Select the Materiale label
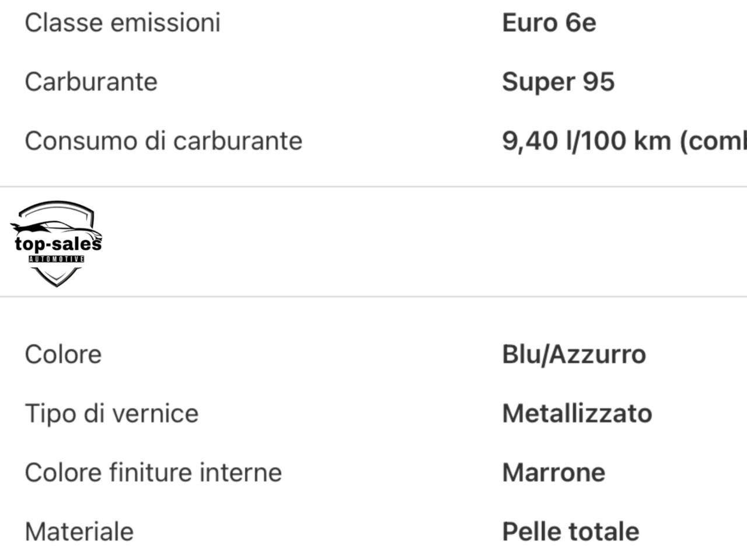Screen dimensions: 747x560 [79, 531]
